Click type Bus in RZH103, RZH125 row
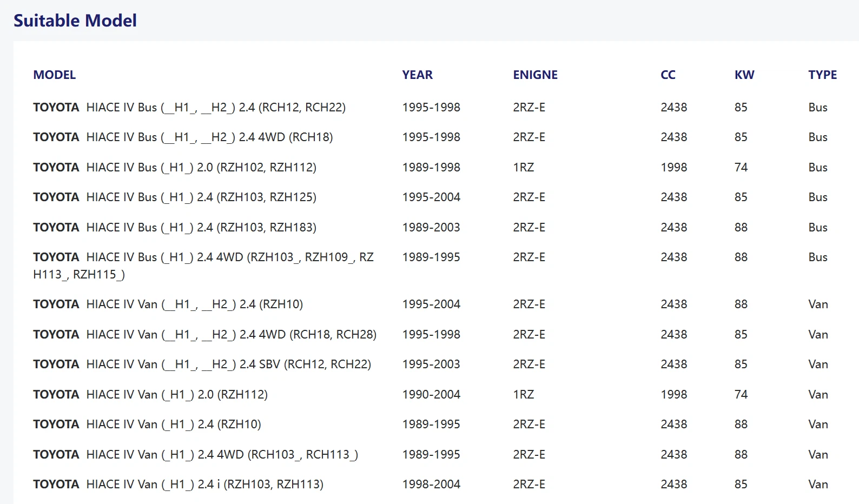The image size is (859, 504). pyautogui.click(x=818, y=197)
